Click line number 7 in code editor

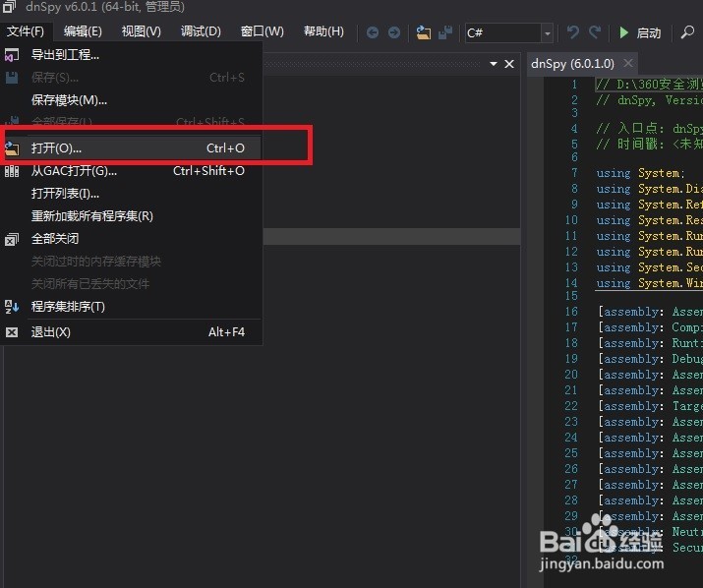click(x=575, y=173)
